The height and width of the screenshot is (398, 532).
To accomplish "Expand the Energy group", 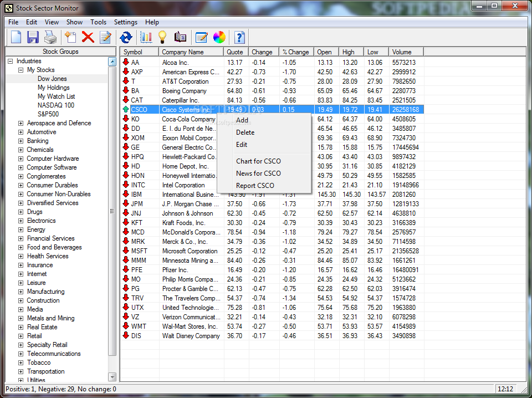I will [21, 229].
